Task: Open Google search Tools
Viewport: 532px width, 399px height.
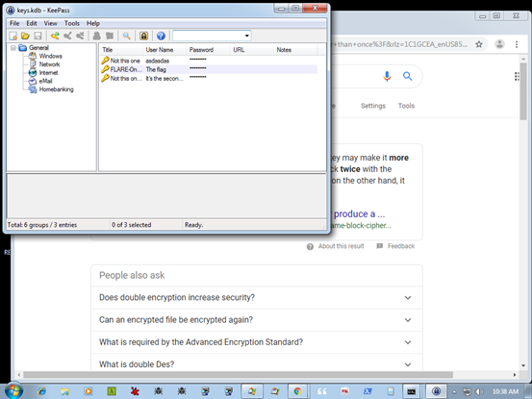Action: click(x=406, y=106)
